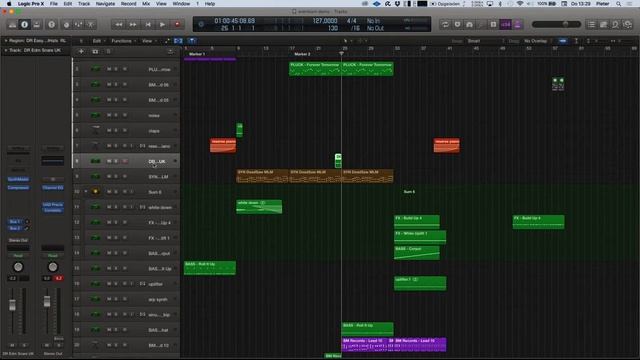Open the Window menu
Image resolution: width=640 pixels, height=360 pixels.
pos(181,4)
